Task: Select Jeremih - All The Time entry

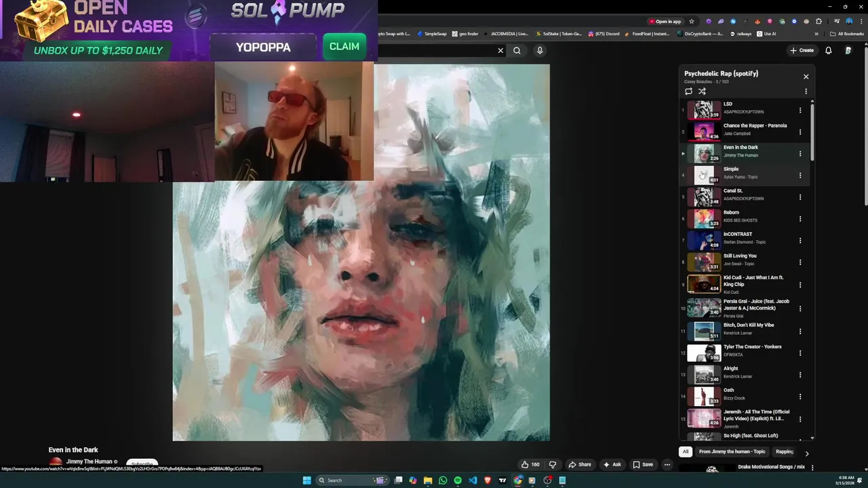Action: [x=744, y=418]
